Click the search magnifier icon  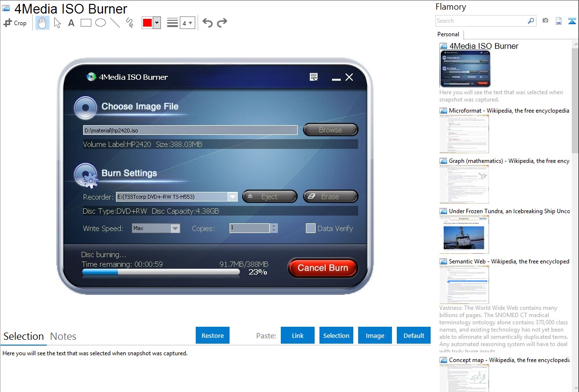[x=531, y=21]
